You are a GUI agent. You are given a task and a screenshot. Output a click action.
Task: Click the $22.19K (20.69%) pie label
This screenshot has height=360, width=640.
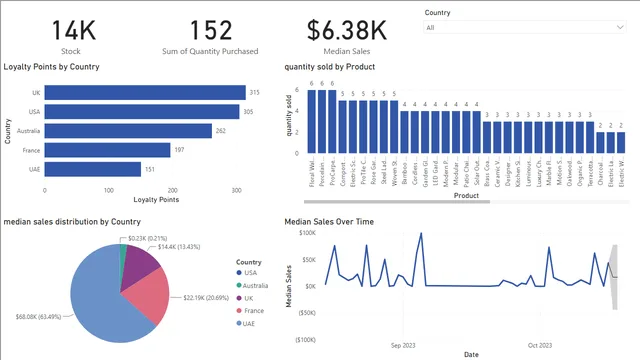click(206, 298)
